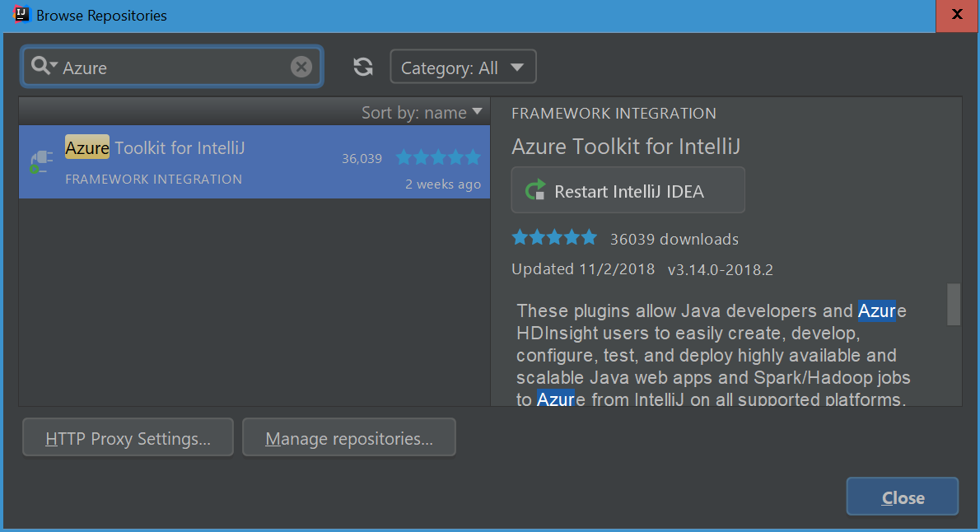Open Manage repositories dialog
980x532 pixels.
349,438
